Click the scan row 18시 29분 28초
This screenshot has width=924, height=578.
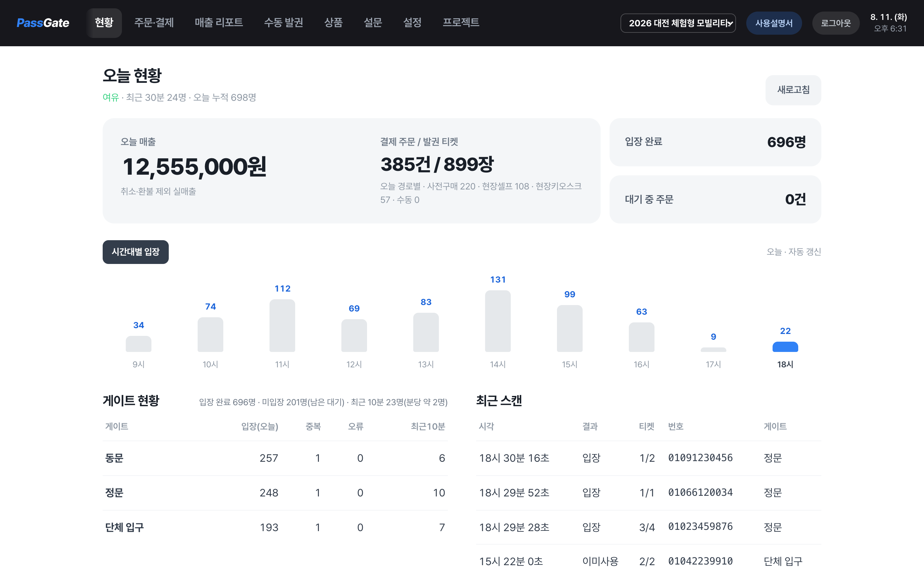(648, 528)
